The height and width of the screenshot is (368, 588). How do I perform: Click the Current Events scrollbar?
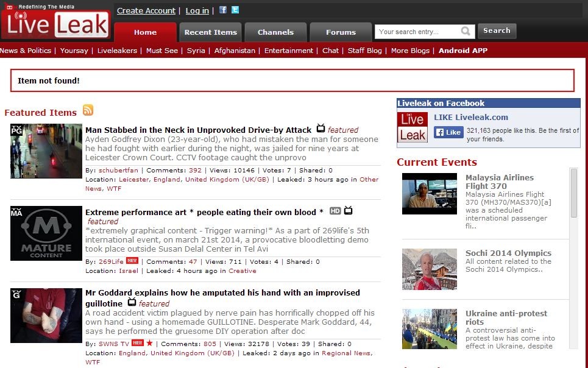[573, 256]
